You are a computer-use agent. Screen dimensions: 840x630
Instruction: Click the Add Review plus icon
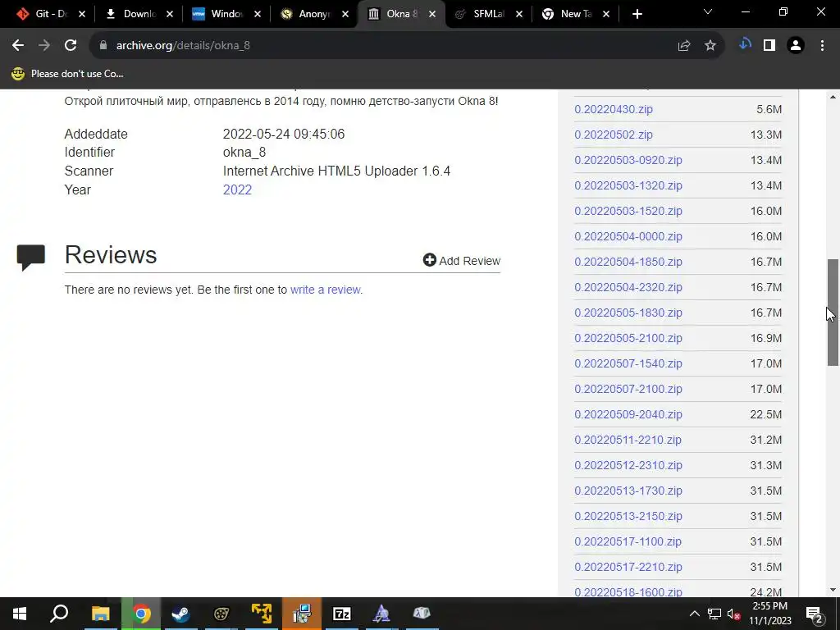click(x=430, y=260)
